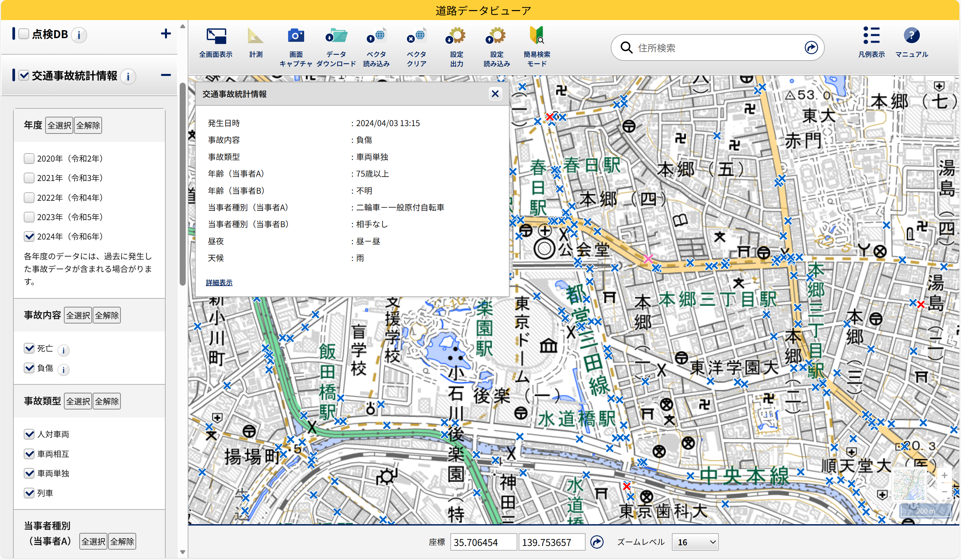Open the 詳細表示 link in popup
The height and width of the screenshot is (560, 961).
[x=219, y=282]
